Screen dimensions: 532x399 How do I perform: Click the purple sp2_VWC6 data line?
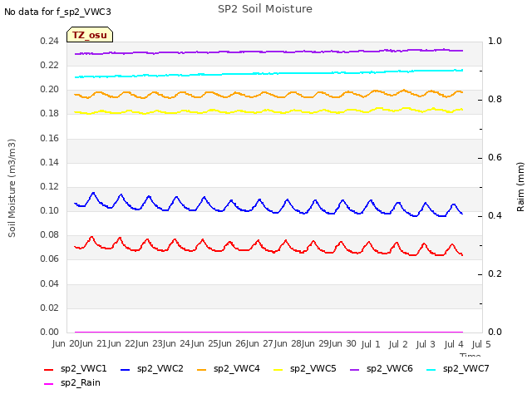click(x=268, y=52)
